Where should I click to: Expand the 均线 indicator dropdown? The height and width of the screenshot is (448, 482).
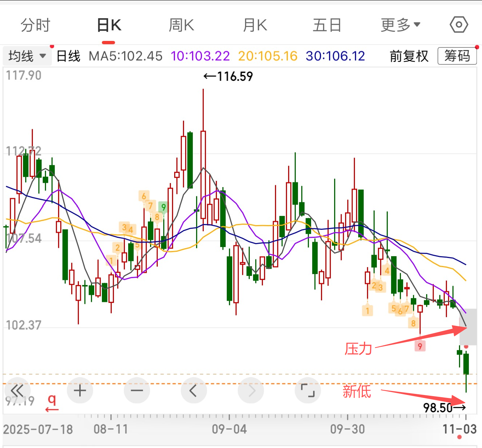pyautogui.click(x=27, y=56)
